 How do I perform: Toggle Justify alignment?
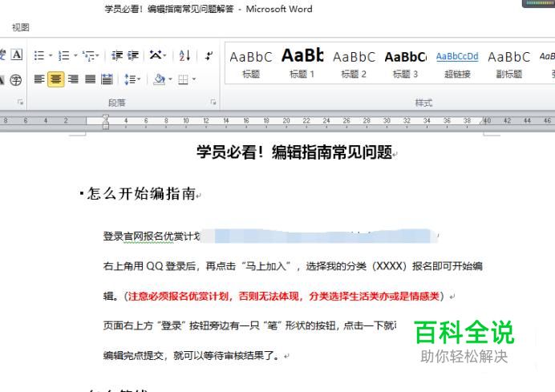pyautogui.click(x=91, y=79)
